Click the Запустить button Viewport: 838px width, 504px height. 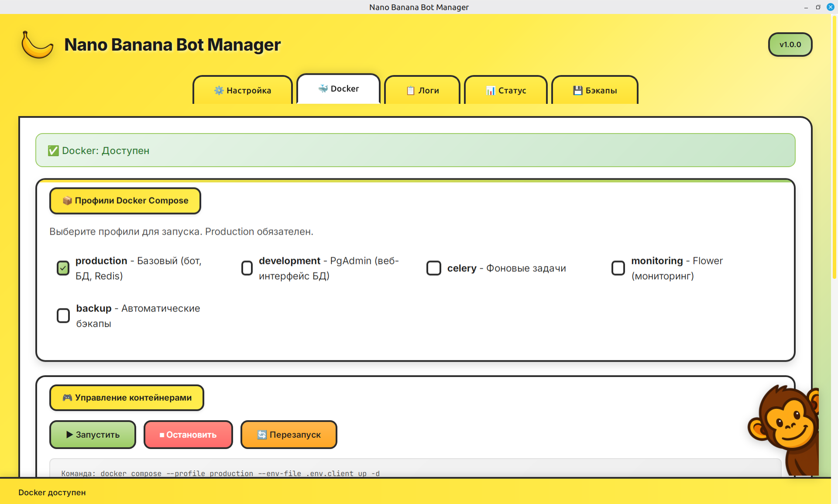pos(93,435)
